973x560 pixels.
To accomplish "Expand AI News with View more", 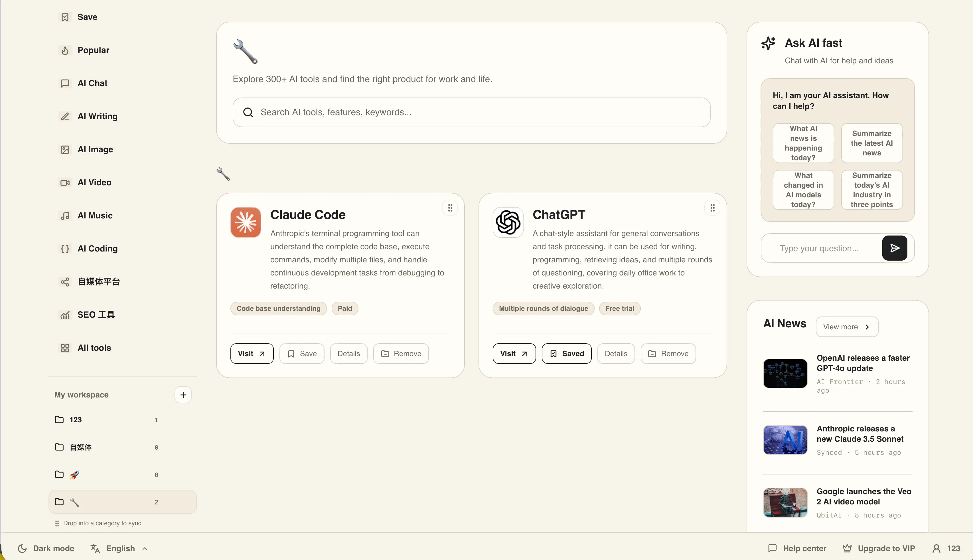I will tap(847, 327).
